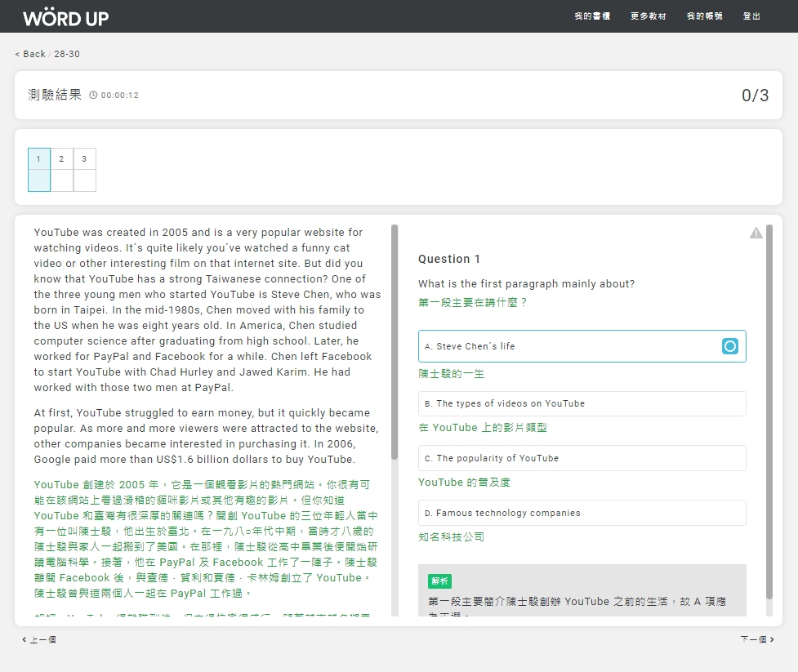Go to next item with 下一個
798x672 pixels.
pyautogui.click(x=757, y=639)
